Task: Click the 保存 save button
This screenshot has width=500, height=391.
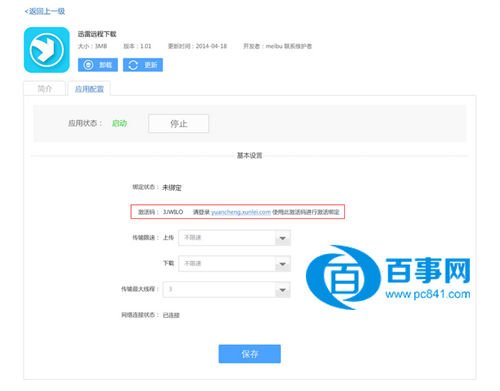Action: tap(250, 354)
